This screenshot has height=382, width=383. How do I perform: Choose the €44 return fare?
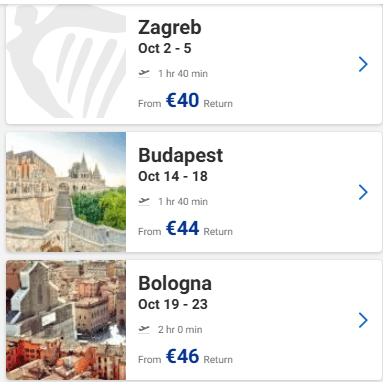coord(182,228)
